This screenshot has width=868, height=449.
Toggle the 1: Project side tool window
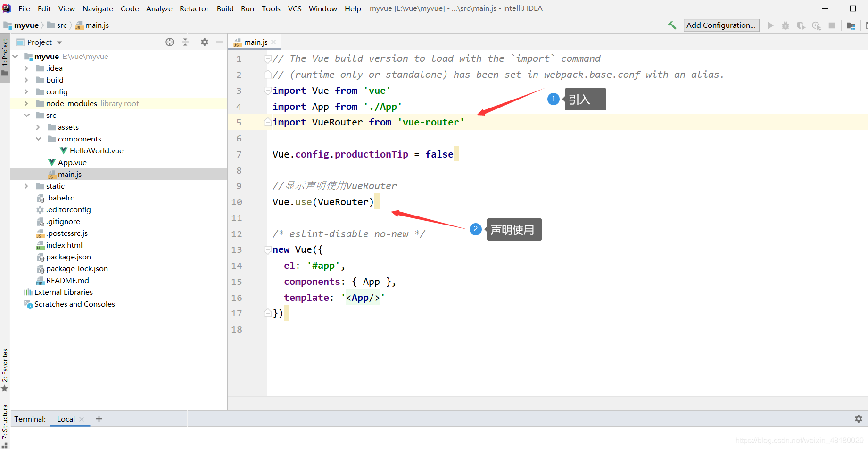(x=5, y=57)
